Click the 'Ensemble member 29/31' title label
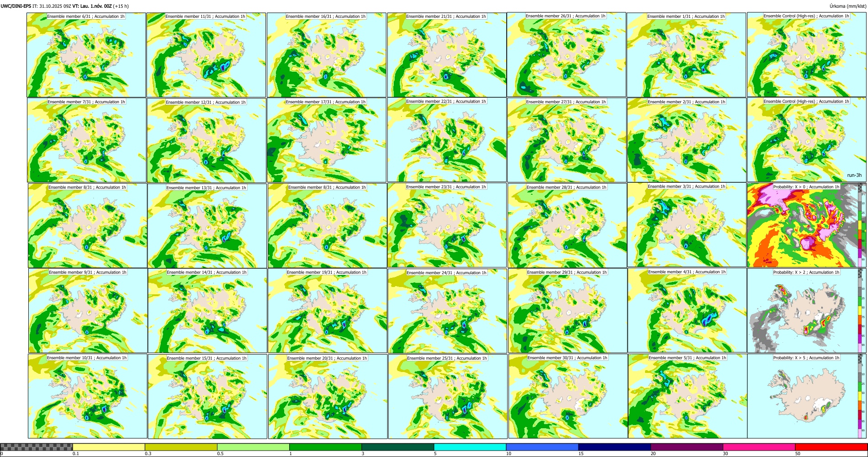This screenshot has width=868, height=457. [567, 272]
